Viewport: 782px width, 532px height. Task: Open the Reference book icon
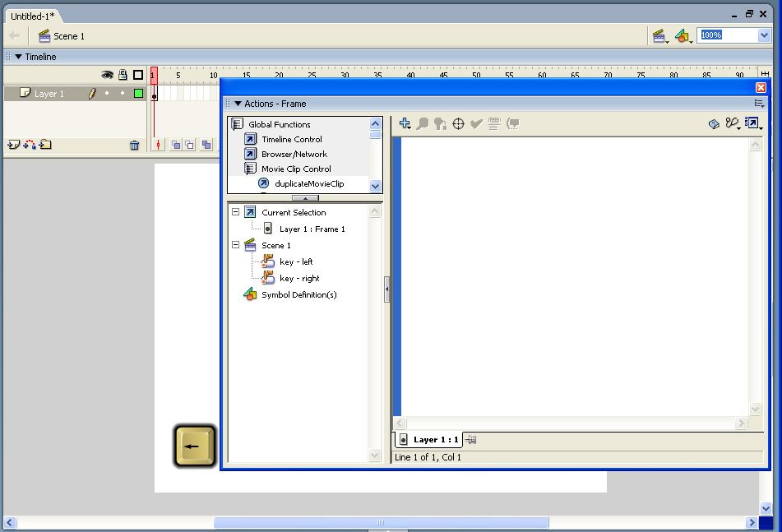click(x=714, y=123)
